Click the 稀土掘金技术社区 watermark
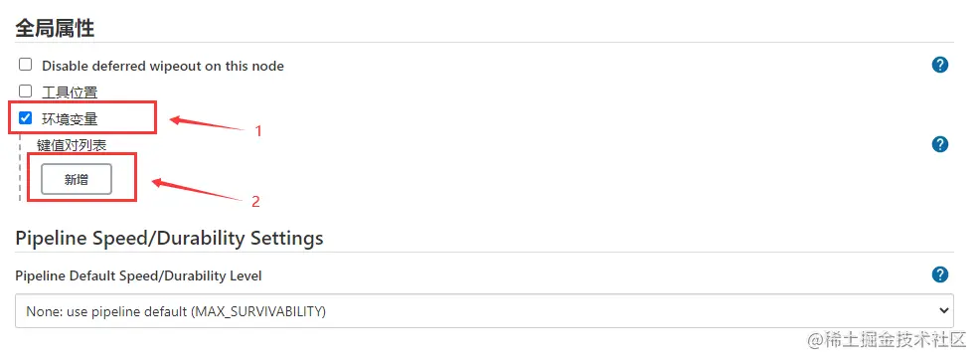This screenshot has width=980, height=363. [893, 340]
